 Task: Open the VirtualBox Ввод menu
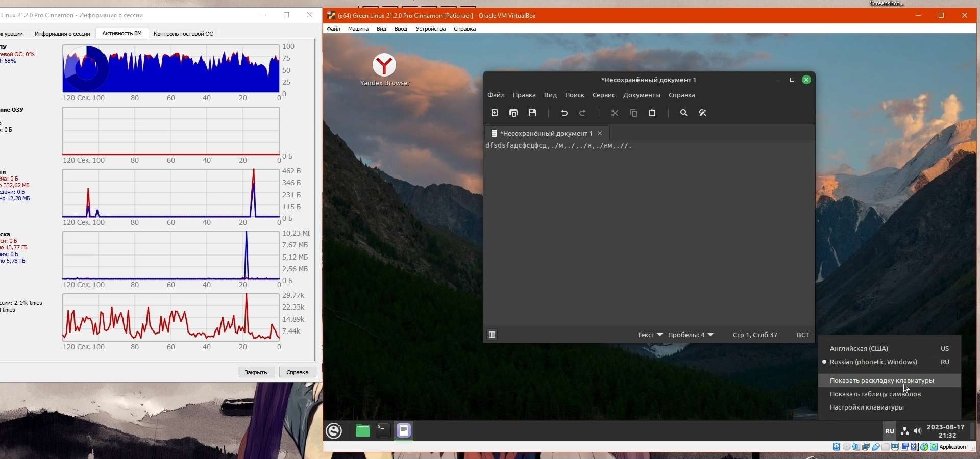[x=401, y=29]
